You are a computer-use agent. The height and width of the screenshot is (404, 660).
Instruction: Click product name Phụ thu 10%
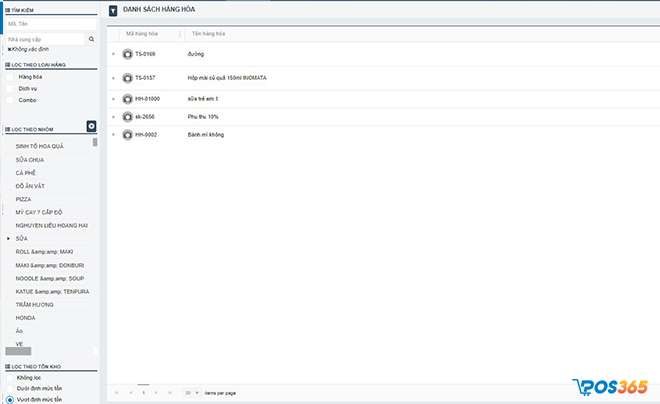click(x=203, y=117)
